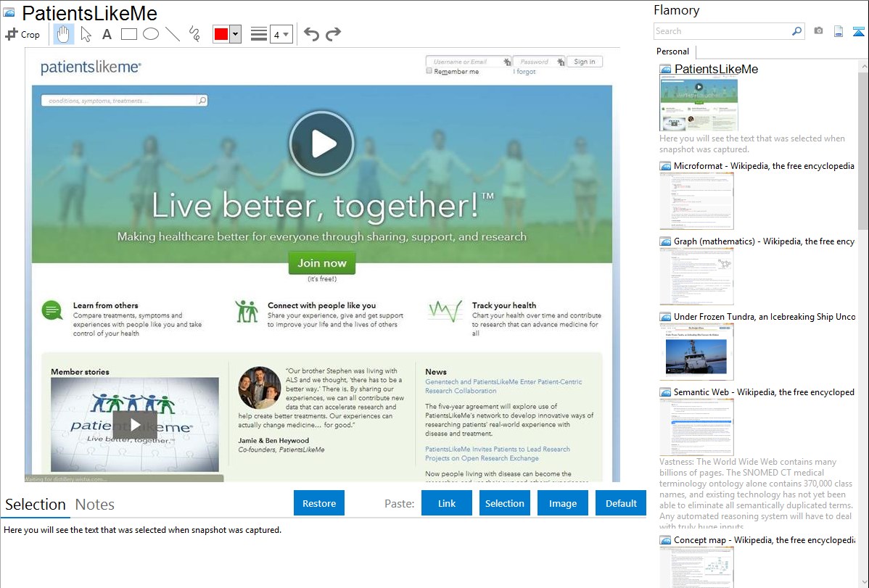Open the Open Research Exchange news link
The height and width of the screenshot is (588, 869).
[x=497, y=453]
